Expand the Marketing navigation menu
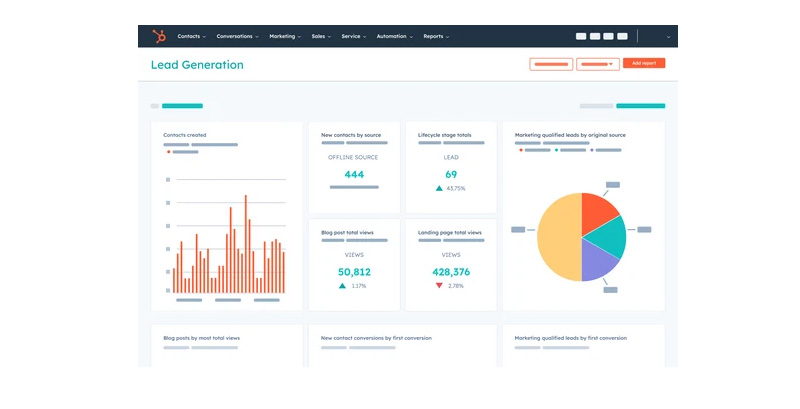 click(x=286, y=36)
